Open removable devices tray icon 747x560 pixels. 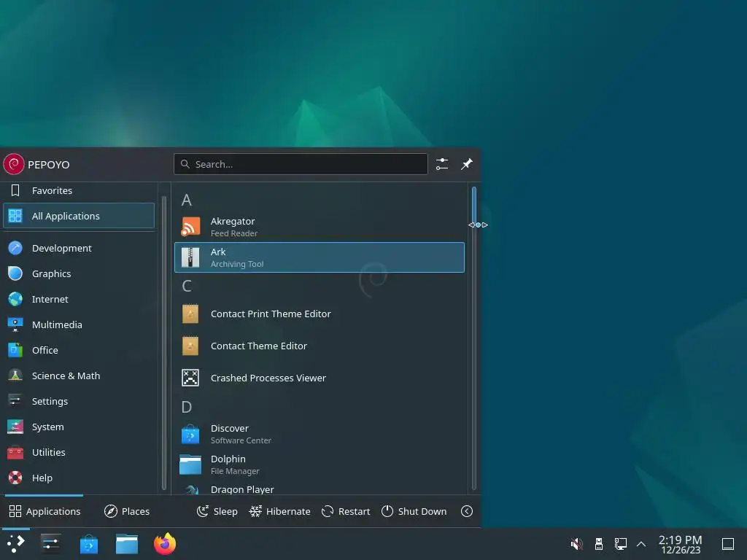599,543
